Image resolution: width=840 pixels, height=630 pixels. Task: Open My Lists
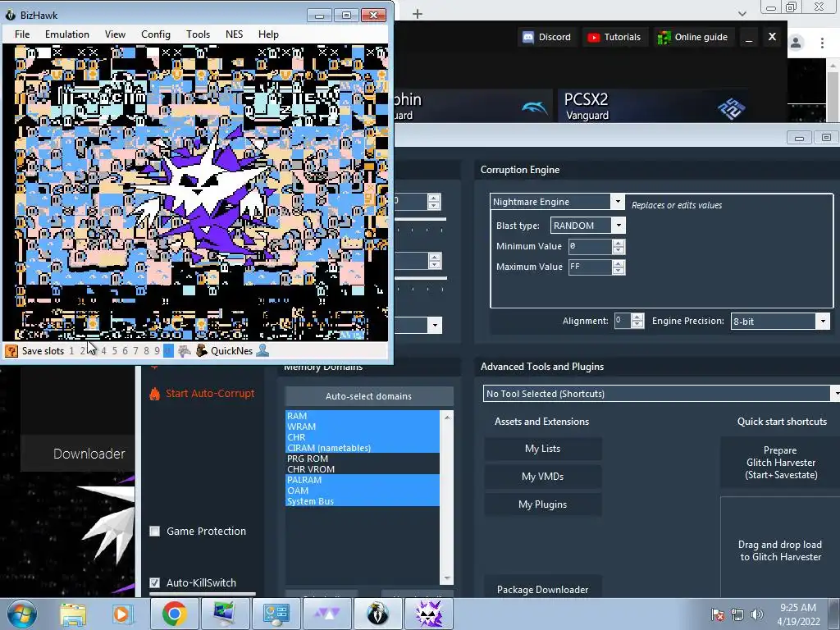point(543,449)
